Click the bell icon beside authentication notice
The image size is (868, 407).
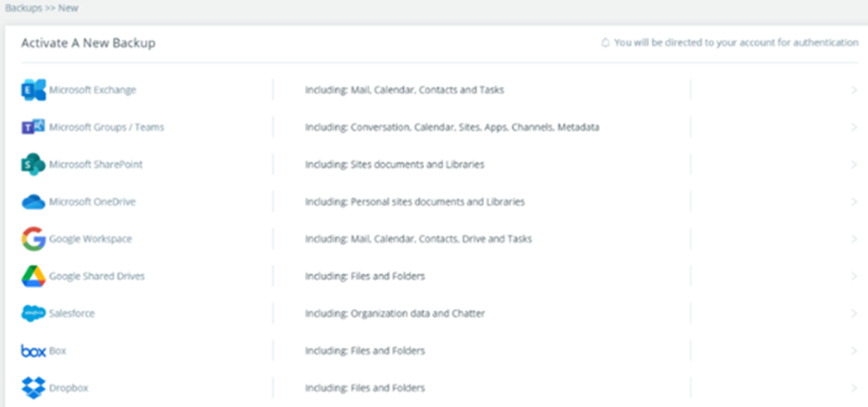[606, 42]
